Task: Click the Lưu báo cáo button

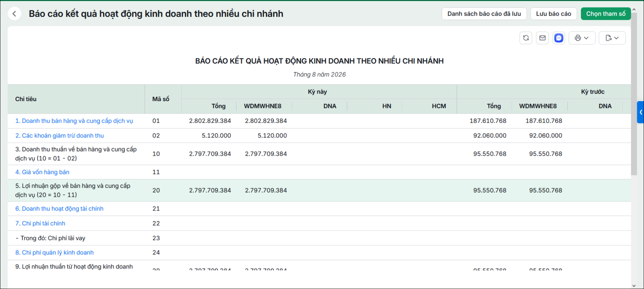Action: (553, 14)
